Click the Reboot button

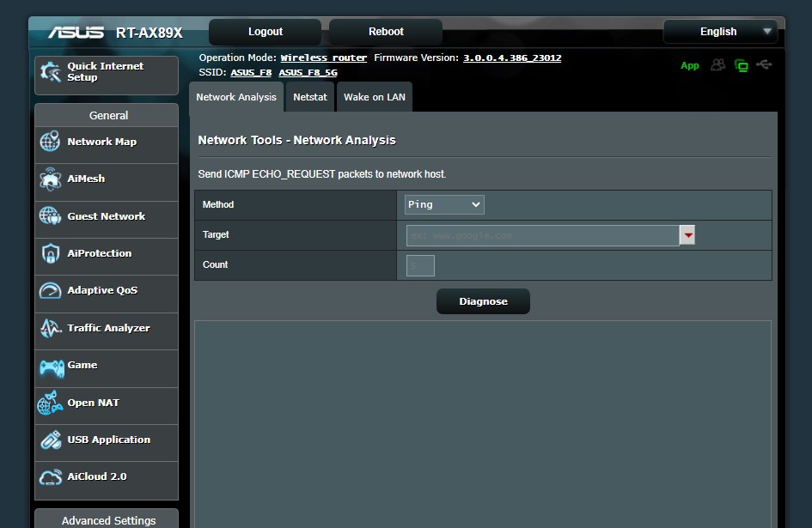tap(386, 32)
